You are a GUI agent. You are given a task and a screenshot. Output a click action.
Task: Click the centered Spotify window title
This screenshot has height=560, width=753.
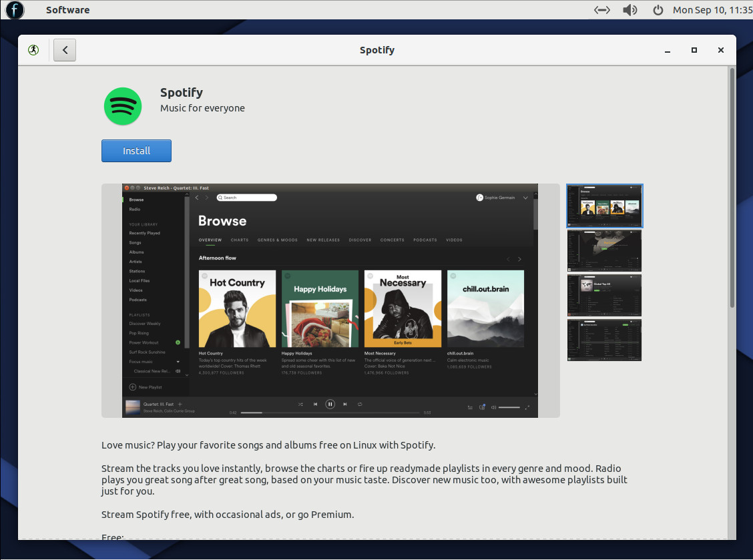pos(377,51)
